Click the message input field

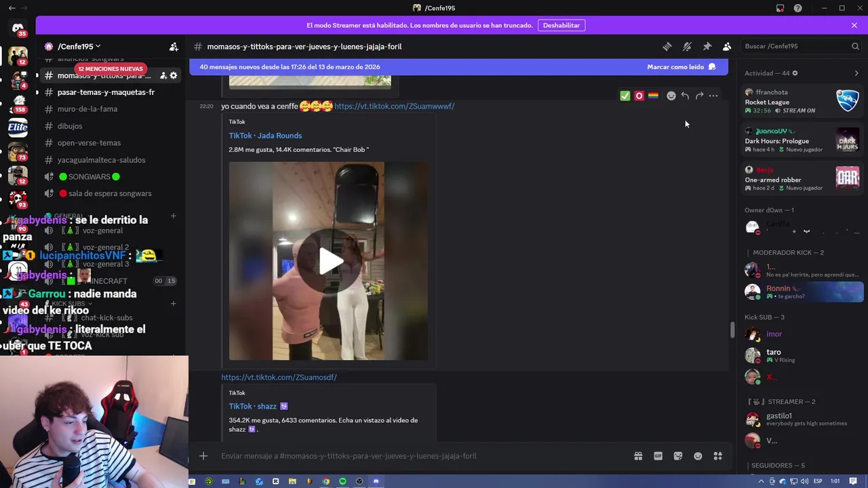420,456
